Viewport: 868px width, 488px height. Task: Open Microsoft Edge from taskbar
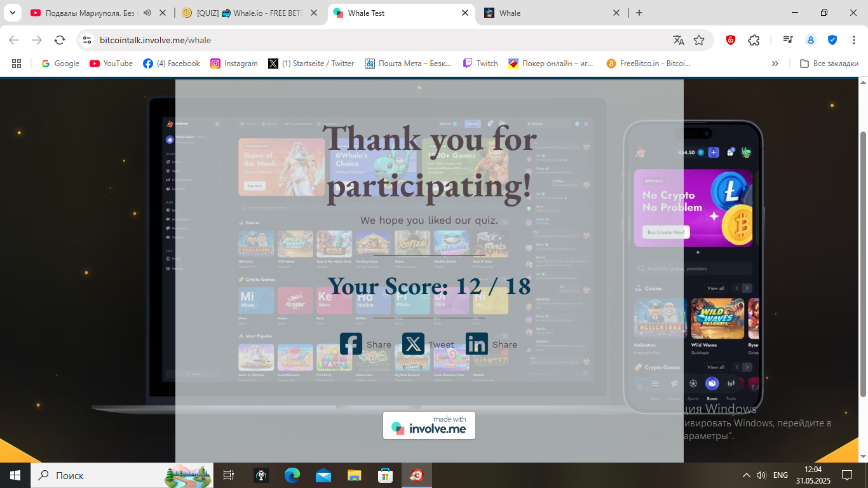pos(292,475)
